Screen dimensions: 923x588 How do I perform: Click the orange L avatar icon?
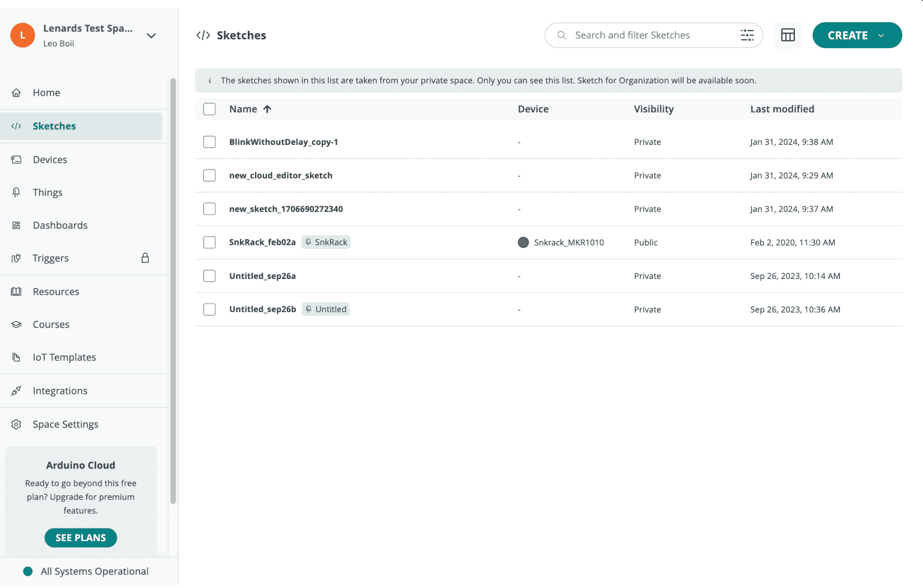pyautogui.click(x=23, y=35)
